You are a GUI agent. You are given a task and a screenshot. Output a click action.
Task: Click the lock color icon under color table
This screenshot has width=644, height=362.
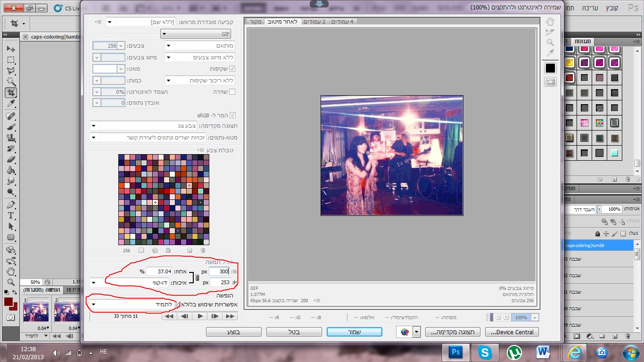point(168,250)
